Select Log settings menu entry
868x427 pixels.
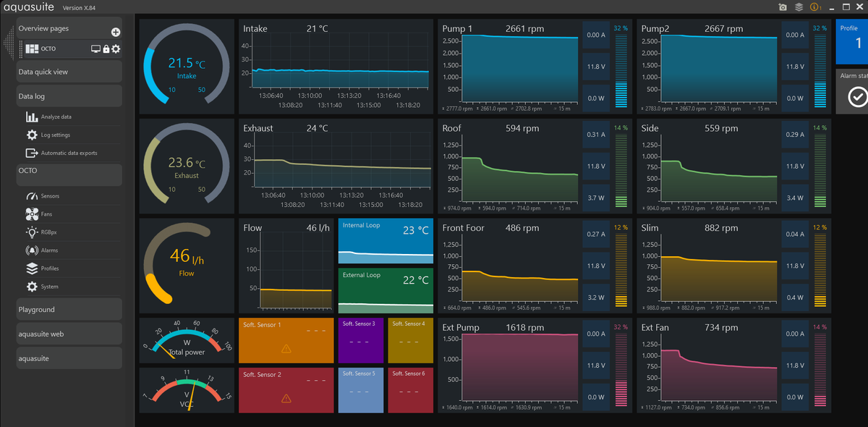(56, 135)
